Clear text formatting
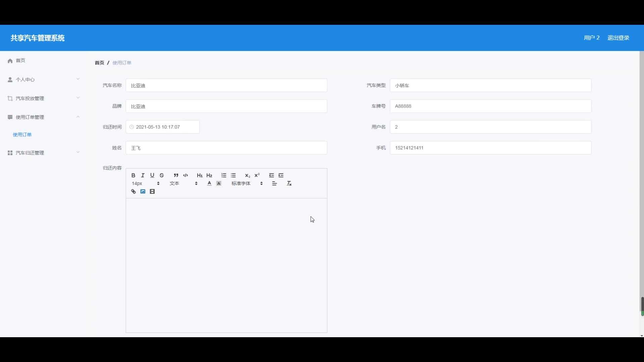644x362 pixels. (x=289, y=183)
